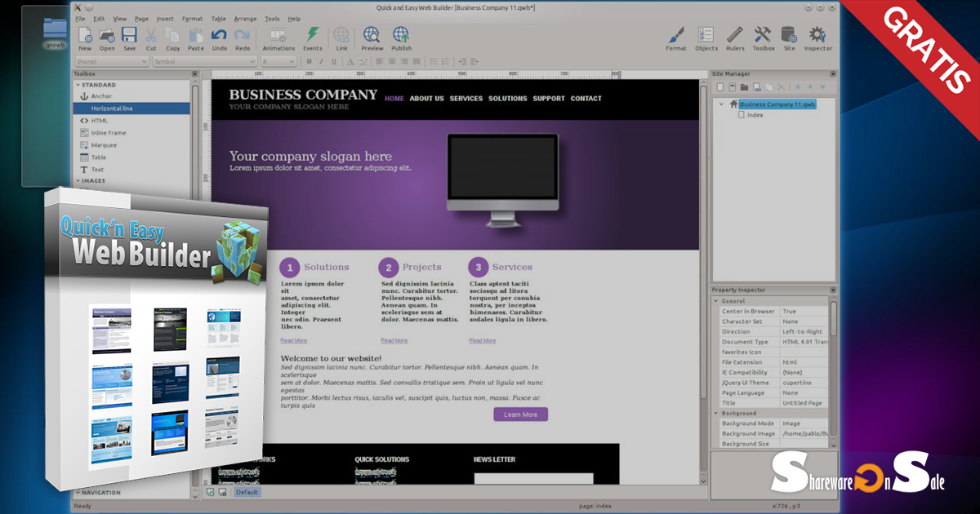
Task: Open the Format paintbrush tool
Action: [x=675, y=37]
